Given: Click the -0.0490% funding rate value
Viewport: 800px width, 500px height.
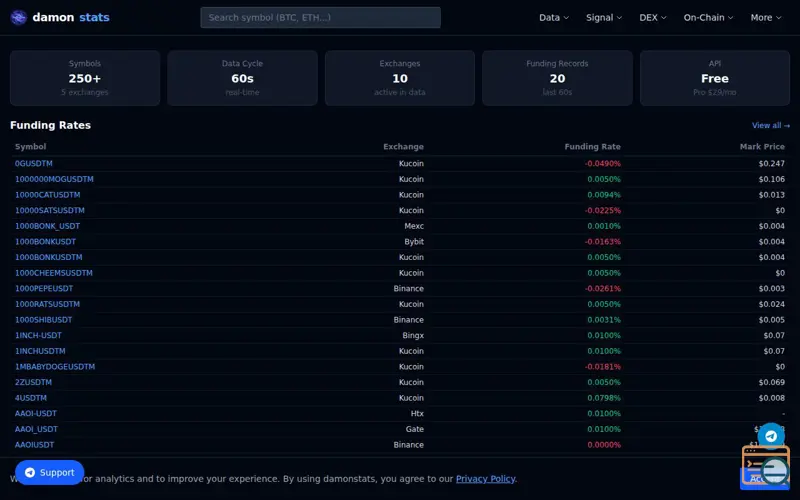Looking at the screenshot, I should (x=603, y=164).
